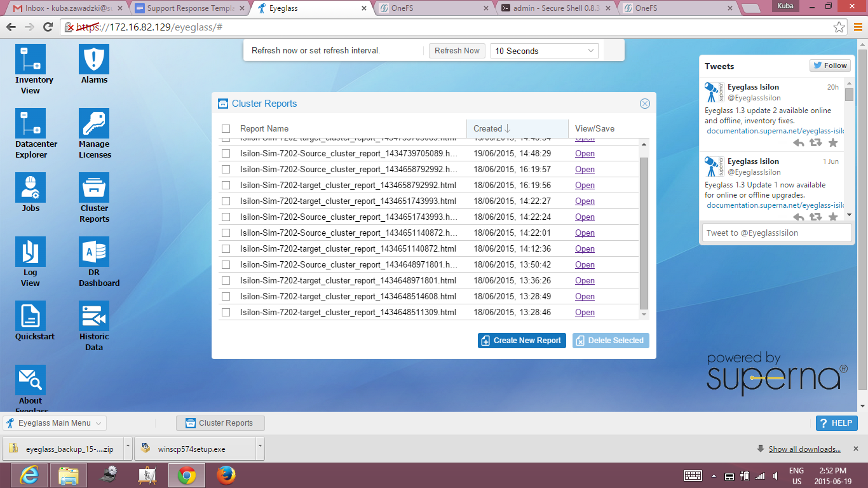This screenshot has width=868, height=488.
Task: Switch to Support Response Template tab
Action: (191, 8)
